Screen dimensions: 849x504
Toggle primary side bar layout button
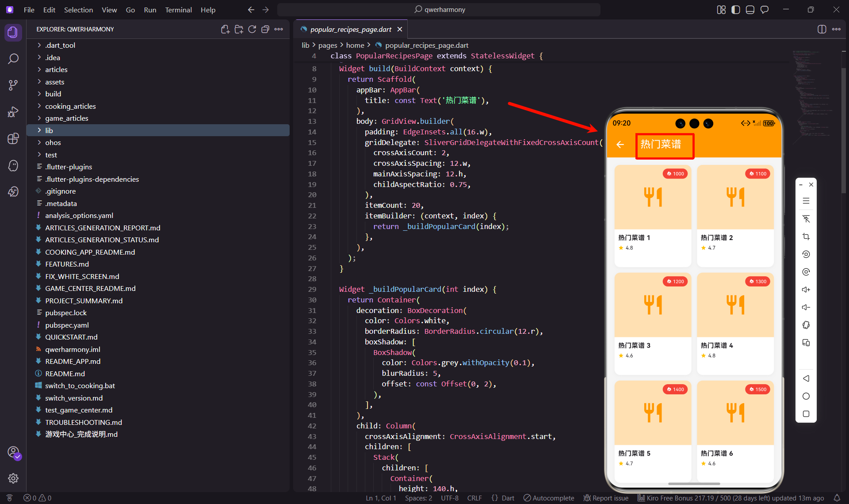(735, 10)
